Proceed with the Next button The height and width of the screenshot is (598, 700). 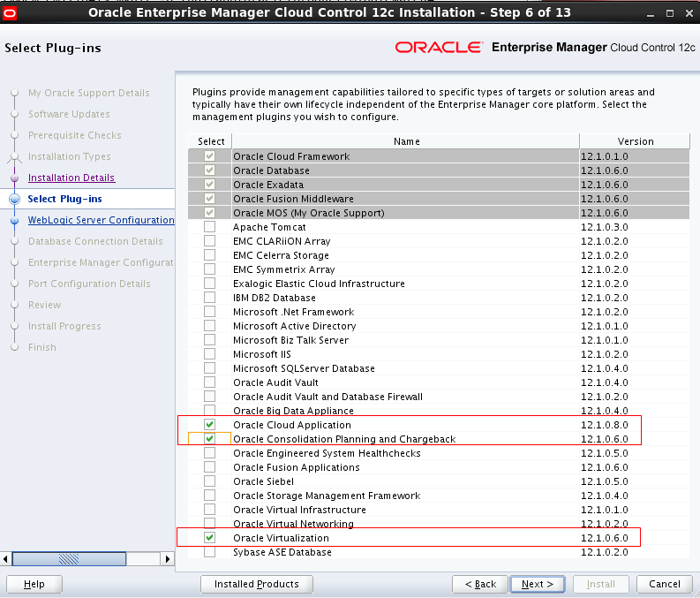point(538,584)
